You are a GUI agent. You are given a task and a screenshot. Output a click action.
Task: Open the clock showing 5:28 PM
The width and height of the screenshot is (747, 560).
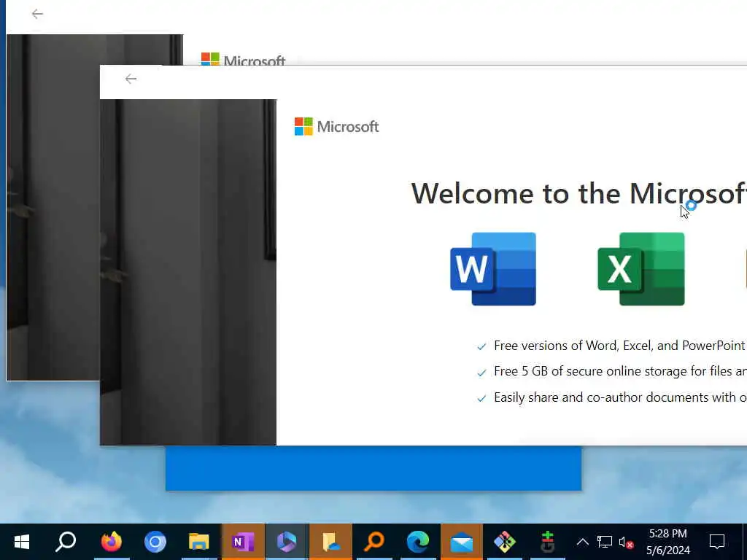coord(668,542)
